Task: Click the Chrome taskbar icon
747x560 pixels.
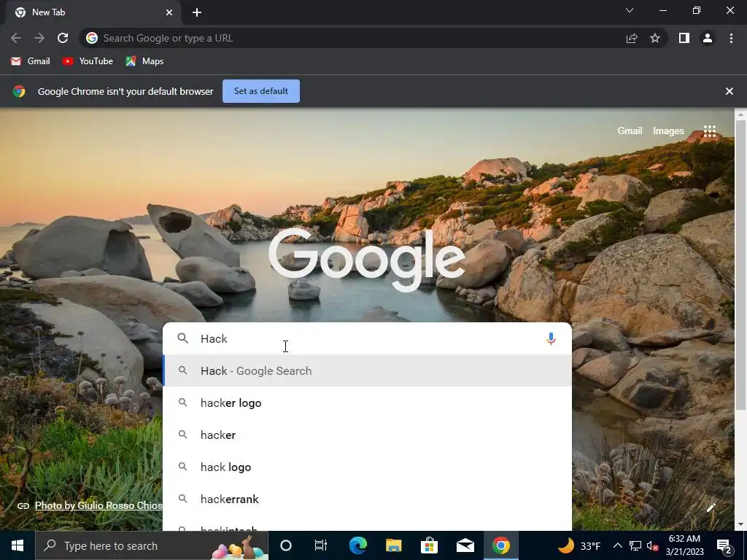Action: click(500, 545)
